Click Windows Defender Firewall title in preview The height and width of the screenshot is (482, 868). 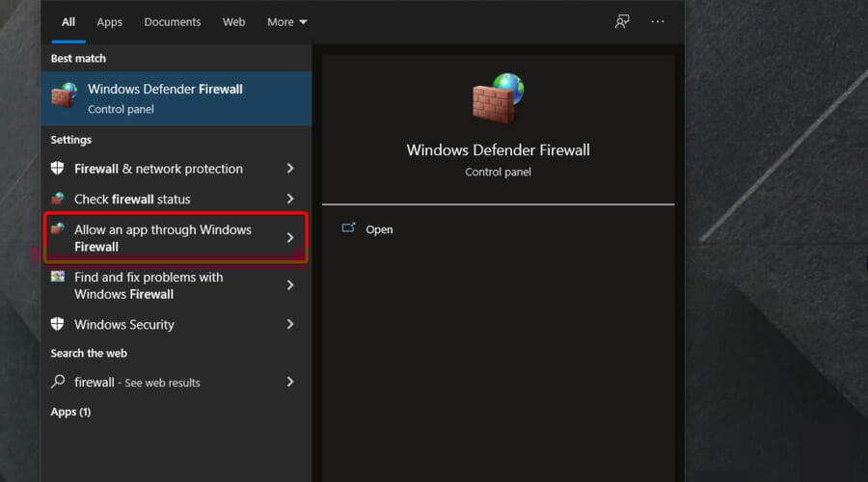pos(499,150)
